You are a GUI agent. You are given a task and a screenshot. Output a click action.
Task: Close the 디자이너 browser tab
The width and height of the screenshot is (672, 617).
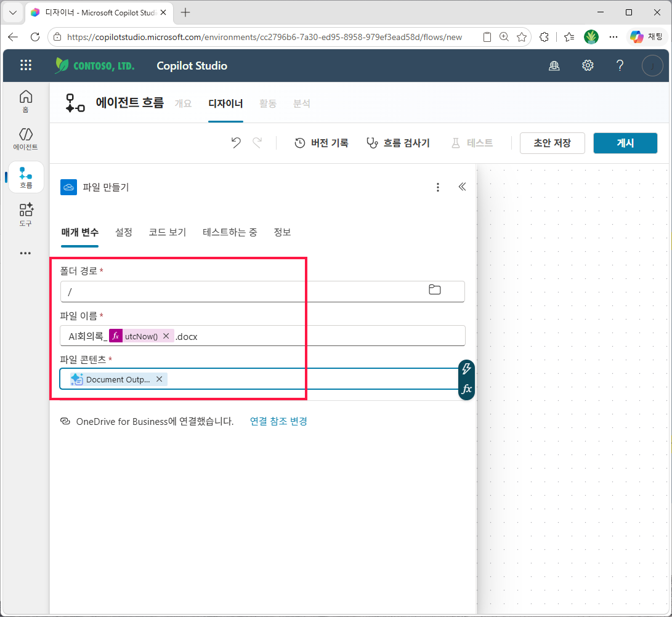click(x=163, y=12)
